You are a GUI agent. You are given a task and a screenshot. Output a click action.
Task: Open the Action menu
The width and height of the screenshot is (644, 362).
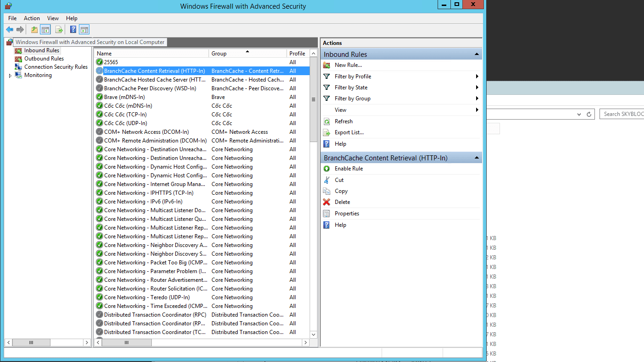point(32,18)
